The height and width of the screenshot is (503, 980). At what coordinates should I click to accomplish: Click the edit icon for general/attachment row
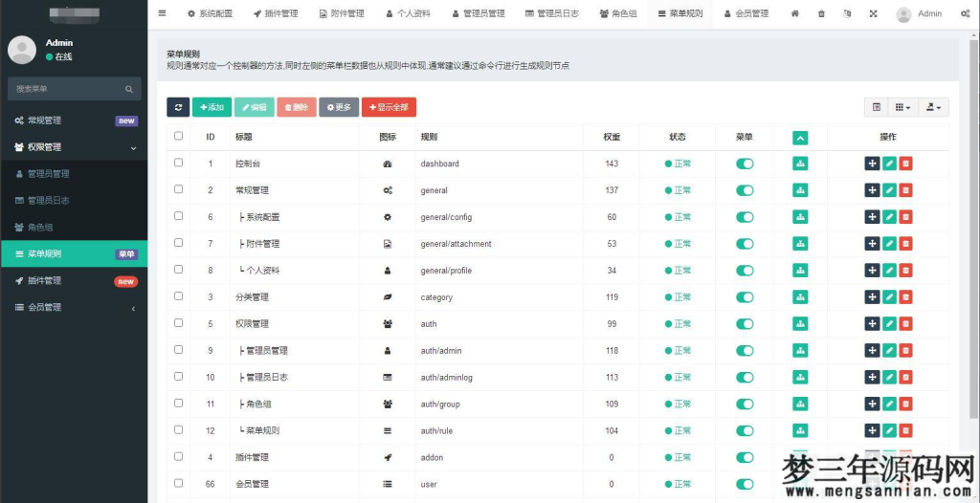click(x=889, y=244)
